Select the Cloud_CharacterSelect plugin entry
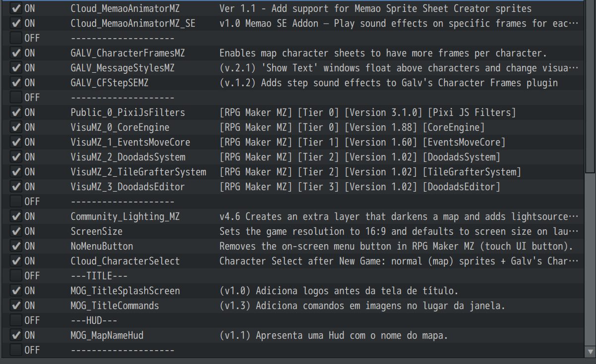The width and height of the screenshot is (596, 364). (125, 261)
